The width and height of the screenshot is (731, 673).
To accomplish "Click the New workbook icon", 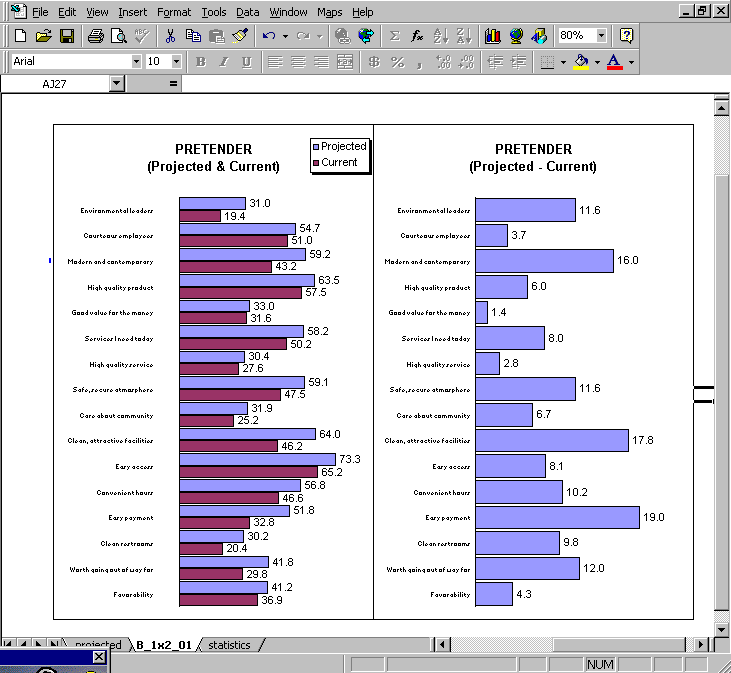I will [21, 36].
